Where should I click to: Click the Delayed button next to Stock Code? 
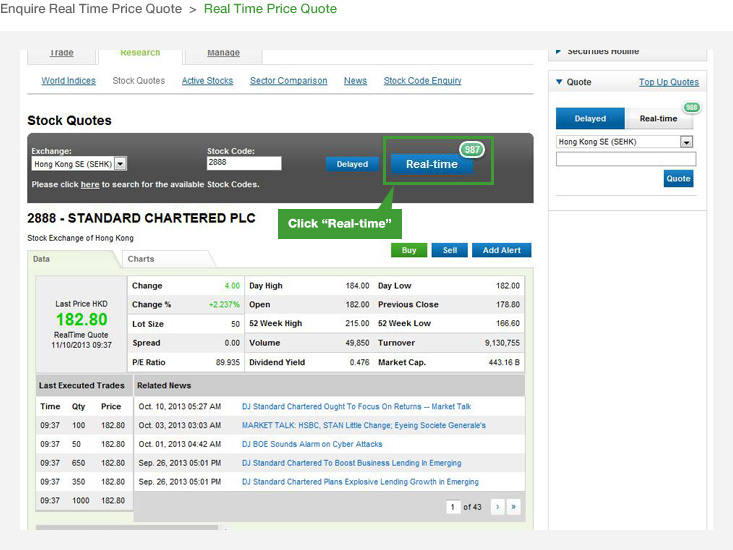coord(352,164)
